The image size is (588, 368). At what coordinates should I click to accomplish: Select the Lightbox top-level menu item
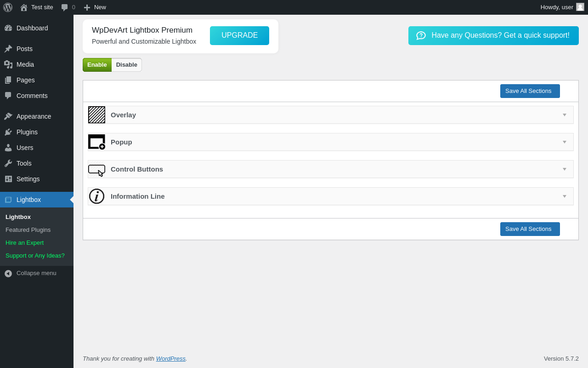click(x=37, y=200)
